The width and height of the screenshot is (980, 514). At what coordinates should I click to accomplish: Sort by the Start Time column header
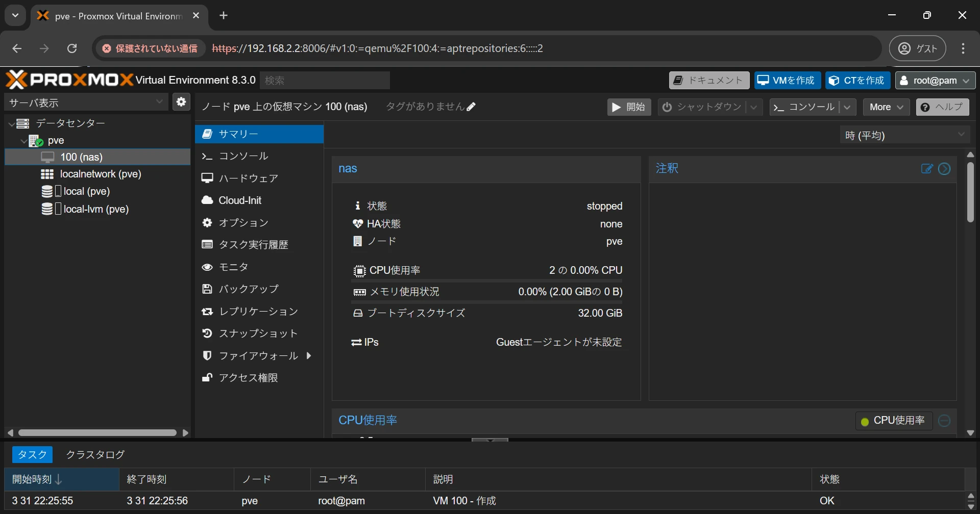61,479
